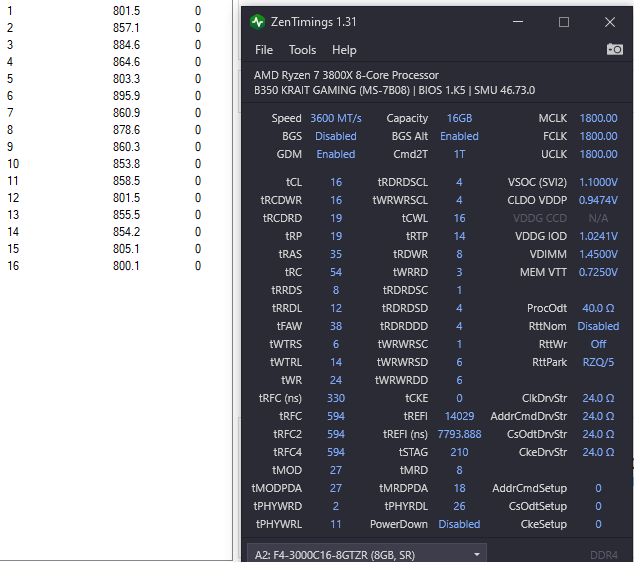634x562 pixels.
Task: Click the VDDG IOD value 1.0241V
Action: click(x=598, y=236)
